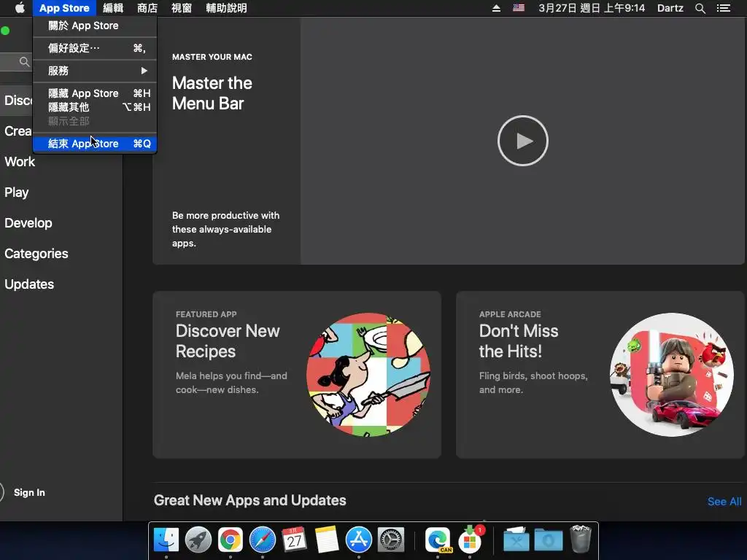Open System Preferences from the Dock
Image resolution: width=747 pixels, height=560 pixels.
(391, 540)
